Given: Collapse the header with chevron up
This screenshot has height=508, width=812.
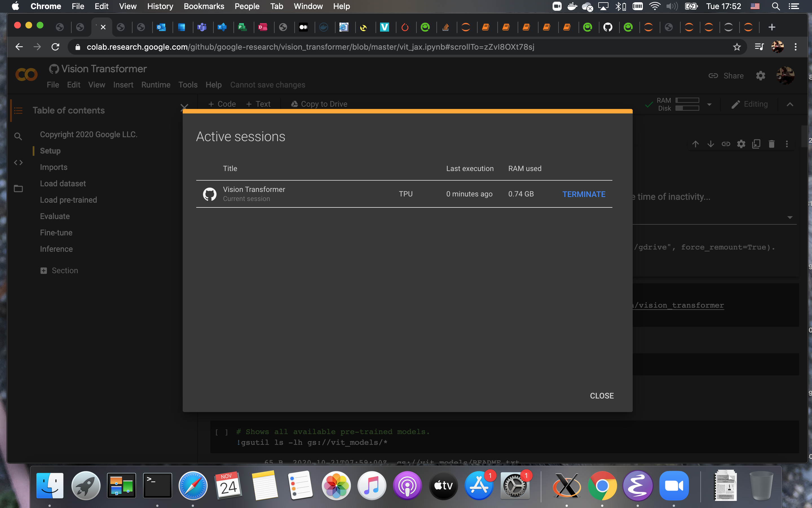Looking at the screenshot, I should (x=790, y=104).
